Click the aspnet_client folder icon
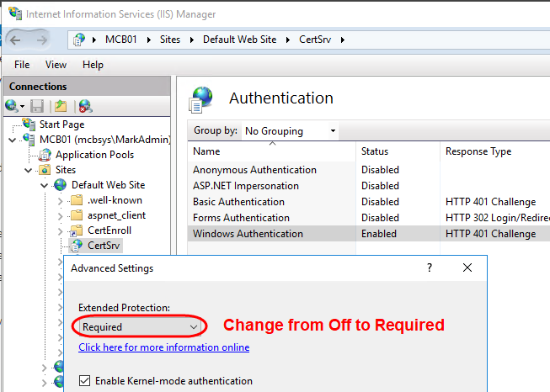Viewport: 550px width, 392px height. tap(77, 215)
